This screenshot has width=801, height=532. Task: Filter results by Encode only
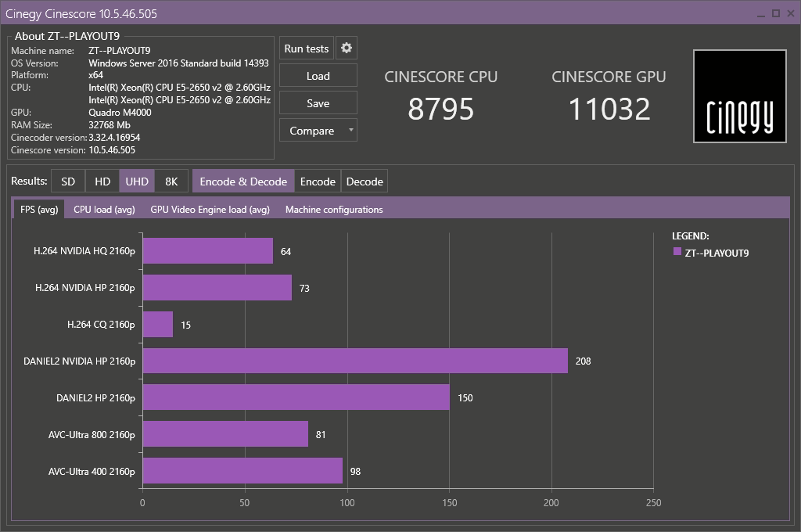[x=318, y=182]
